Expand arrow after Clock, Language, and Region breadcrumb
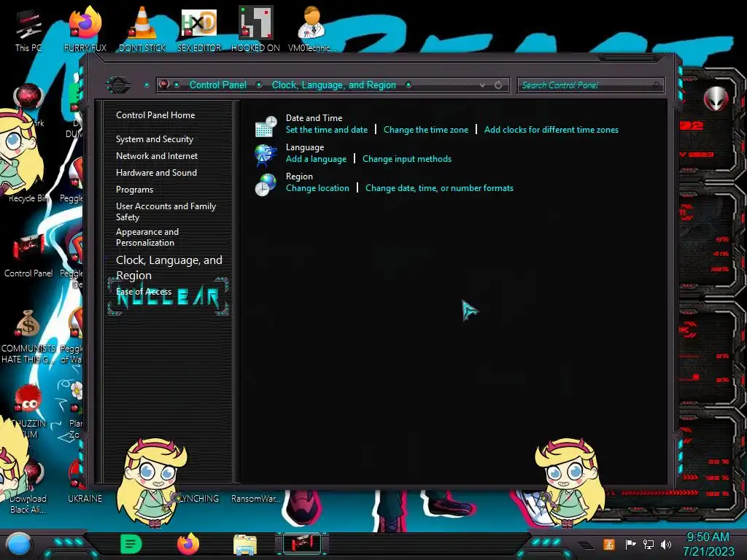This screenshot has width=747, height=560. [409, 85]
